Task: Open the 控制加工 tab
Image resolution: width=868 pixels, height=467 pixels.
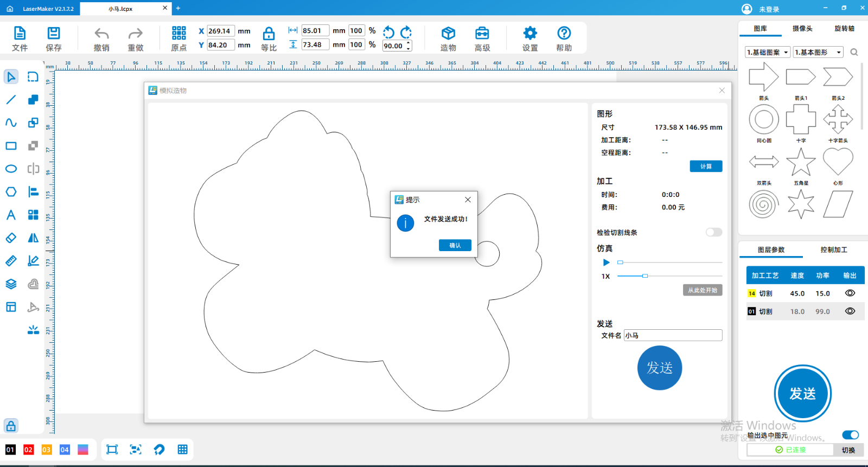Action: coord(833,250)
